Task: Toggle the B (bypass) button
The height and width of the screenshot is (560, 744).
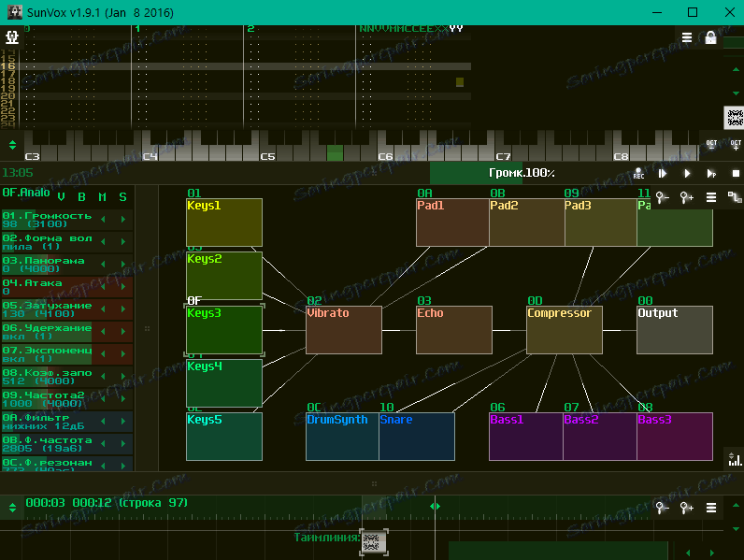Action: [x=81, y=197]
